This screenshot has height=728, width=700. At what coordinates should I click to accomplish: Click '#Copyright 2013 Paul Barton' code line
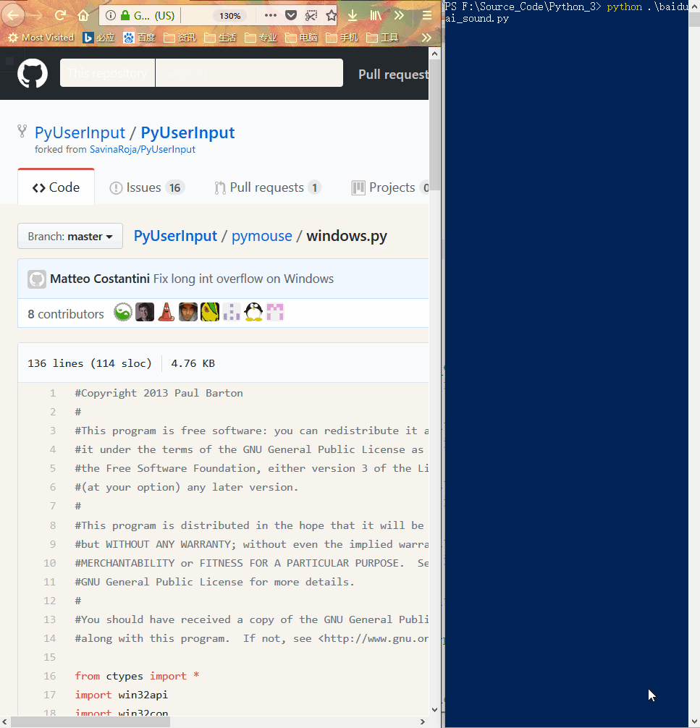coord(159,393)
